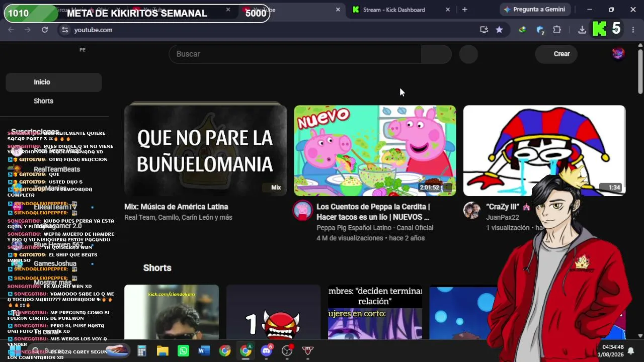Go back to the previous page in Chrome

click(11, 30)
